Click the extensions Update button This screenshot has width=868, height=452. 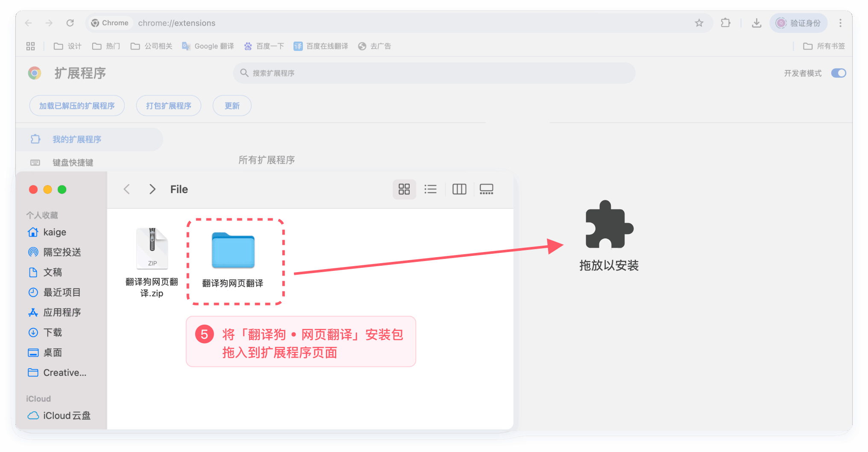232,106
